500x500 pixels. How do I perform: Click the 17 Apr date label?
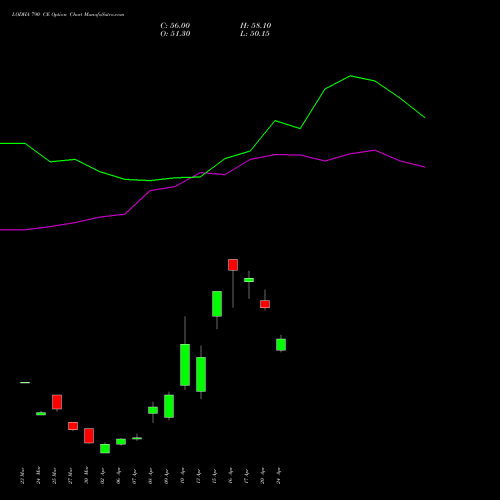pos(246,476)
